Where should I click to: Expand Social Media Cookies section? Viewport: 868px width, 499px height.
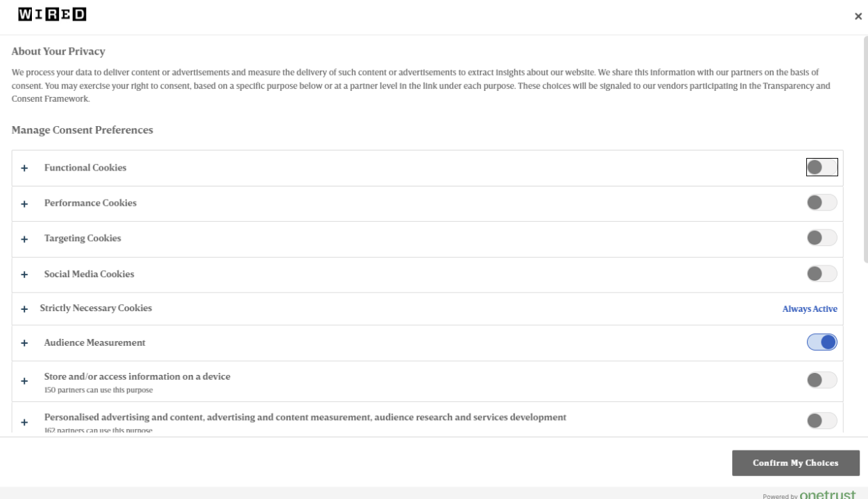pyautogui.click(x=24, y=274)
